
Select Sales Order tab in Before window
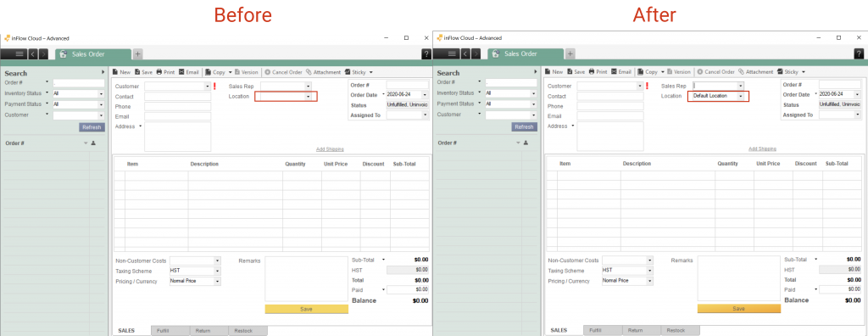pos(93,53)
